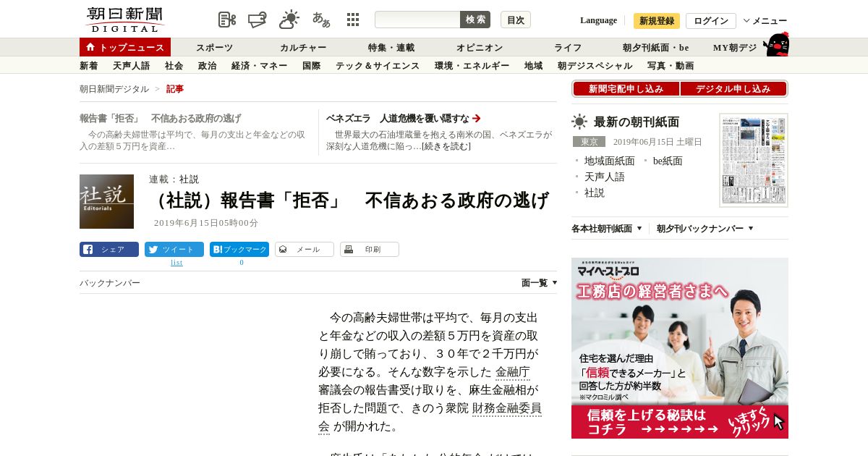
Task: Click ログイン button
Action: 711,21
